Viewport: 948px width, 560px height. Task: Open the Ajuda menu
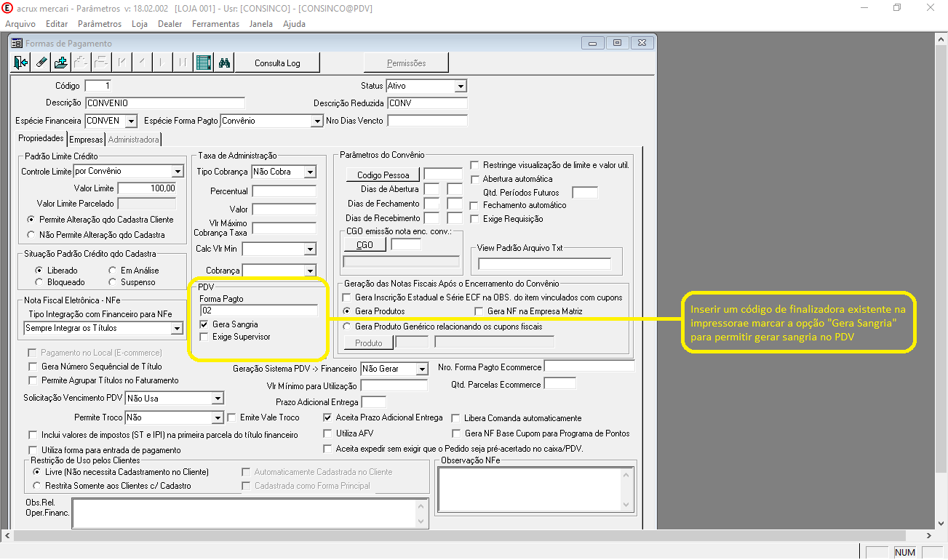[294, 24]
